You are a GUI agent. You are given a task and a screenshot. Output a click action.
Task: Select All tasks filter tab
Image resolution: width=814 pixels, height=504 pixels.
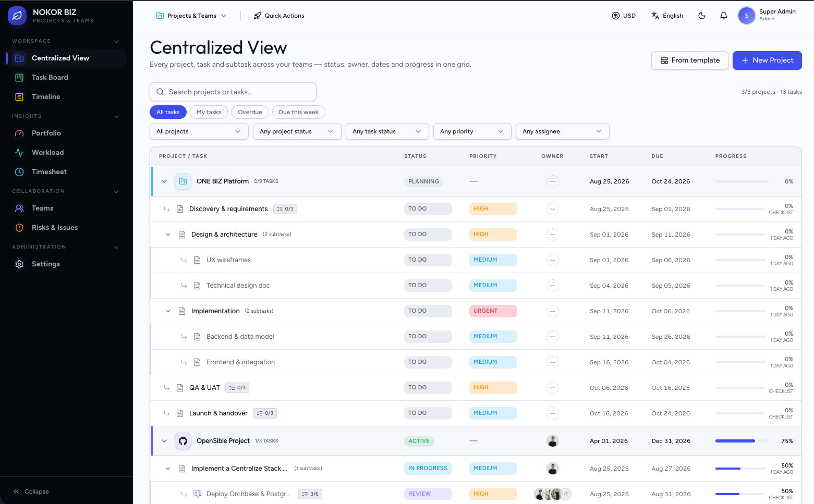[x=168, y=112]
